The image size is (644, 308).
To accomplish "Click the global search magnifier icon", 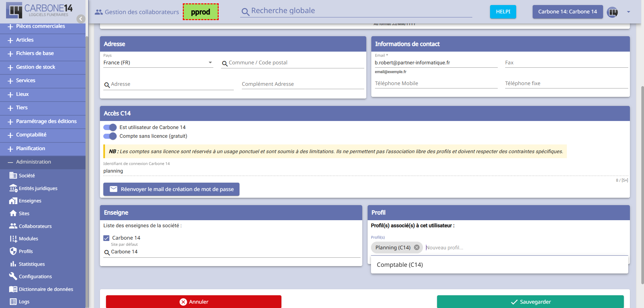I will [246, 12].
